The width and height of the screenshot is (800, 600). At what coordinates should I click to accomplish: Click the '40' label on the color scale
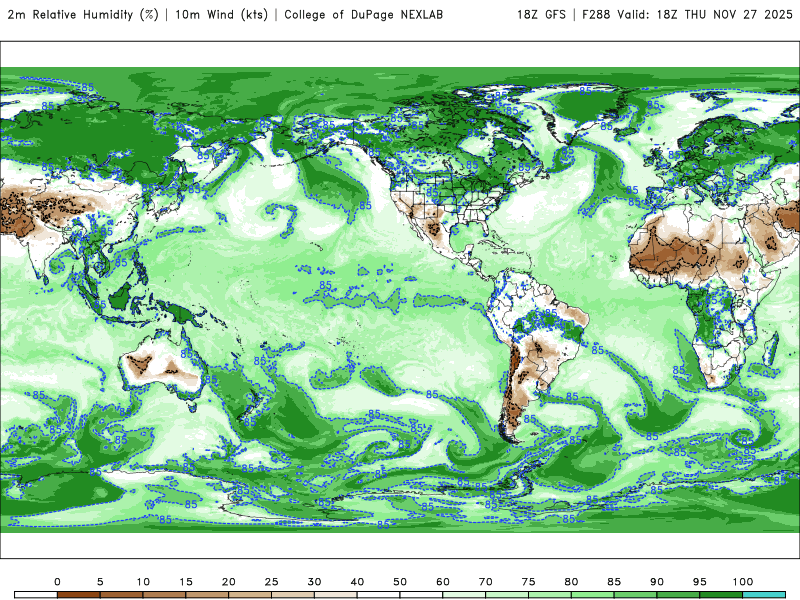click(x=357, y=582)
